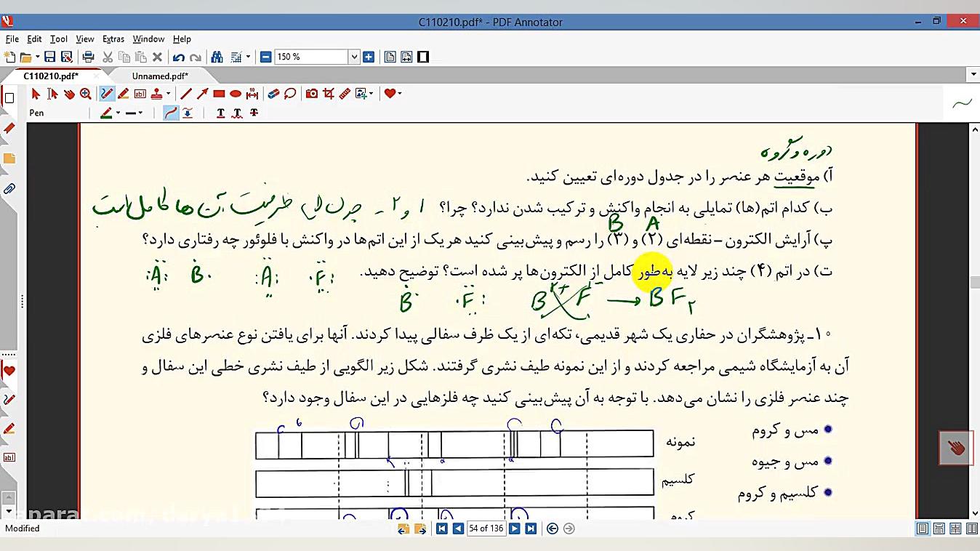Toggle the smooth pen stroke option
Screen dimensions: 980x551
(169, 113)
